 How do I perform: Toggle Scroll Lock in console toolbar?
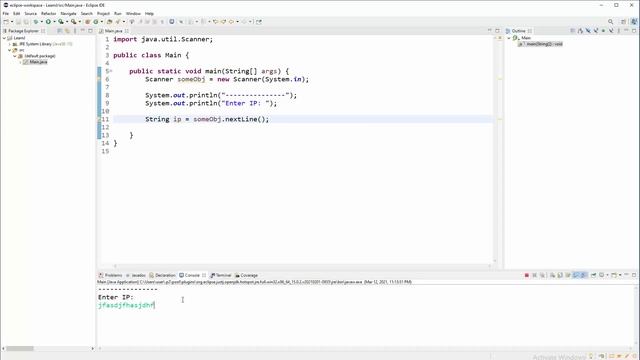[560, 275]
